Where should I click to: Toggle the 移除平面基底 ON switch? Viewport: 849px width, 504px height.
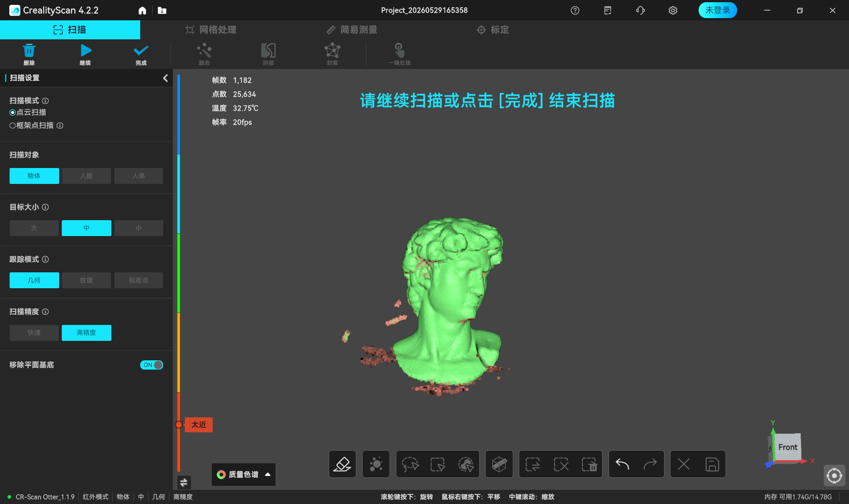click(x=152, y=365)
